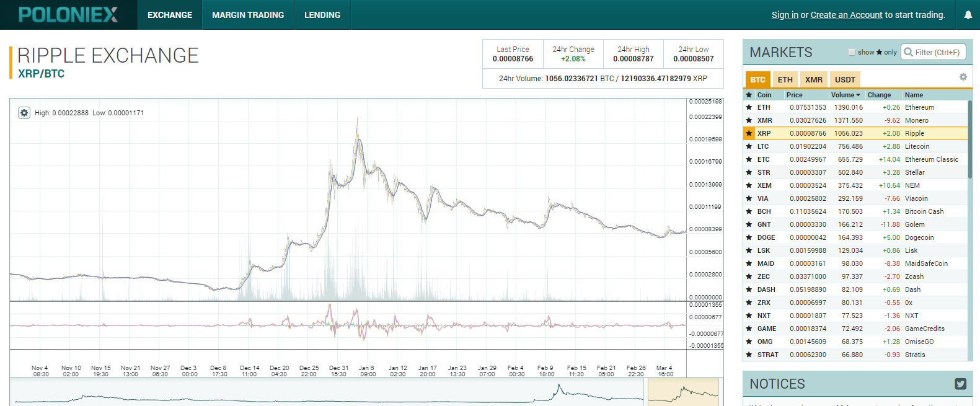Sort markets by star column header

749,95
